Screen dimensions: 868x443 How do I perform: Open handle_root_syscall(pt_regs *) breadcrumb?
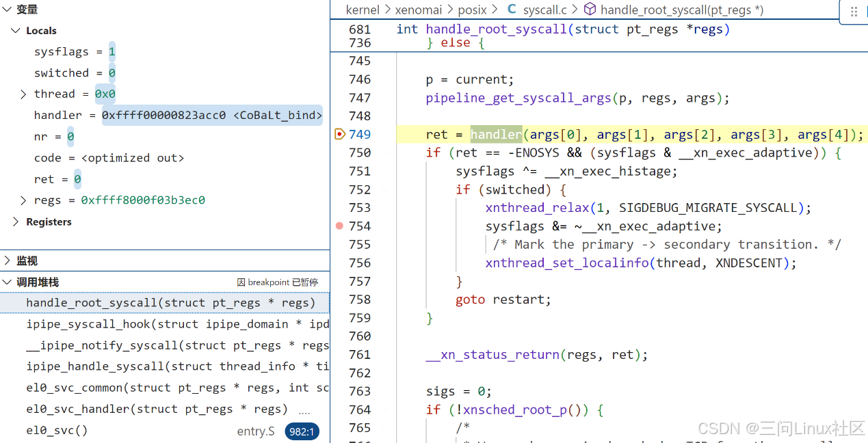click(682, 10)
